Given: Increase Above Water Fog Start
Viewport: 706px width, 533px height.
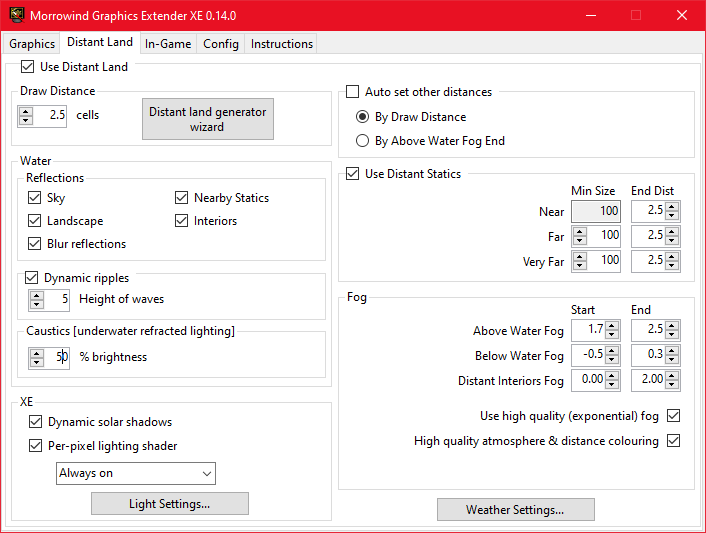Looking at the screenshot, I should point(611,326).
